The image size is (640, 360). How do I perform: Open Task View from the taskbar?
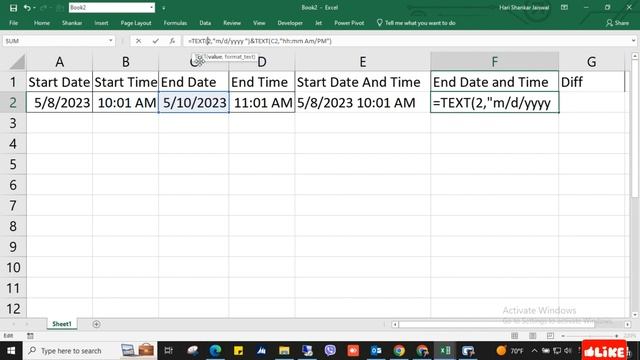click(x=168, y=351)
